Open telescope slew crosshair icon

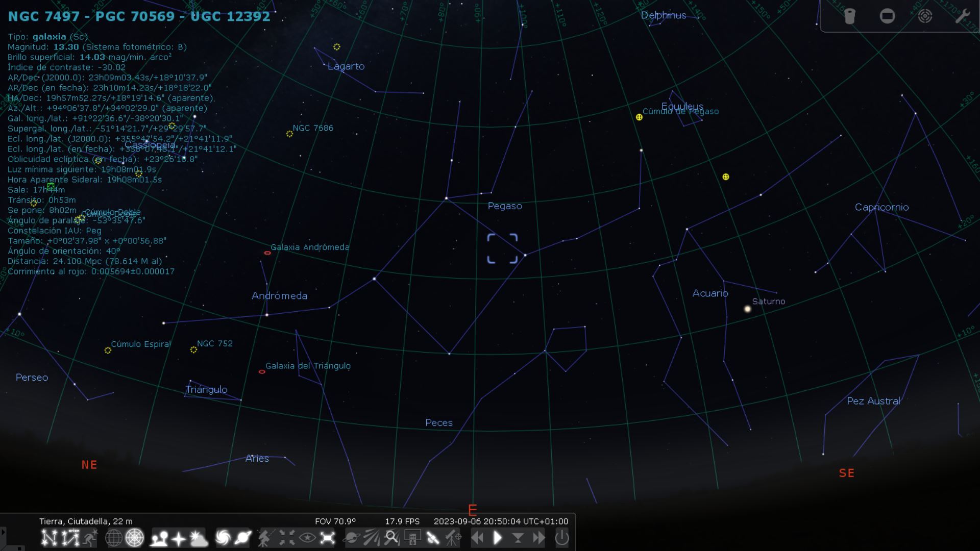click(x=453, y=538)
